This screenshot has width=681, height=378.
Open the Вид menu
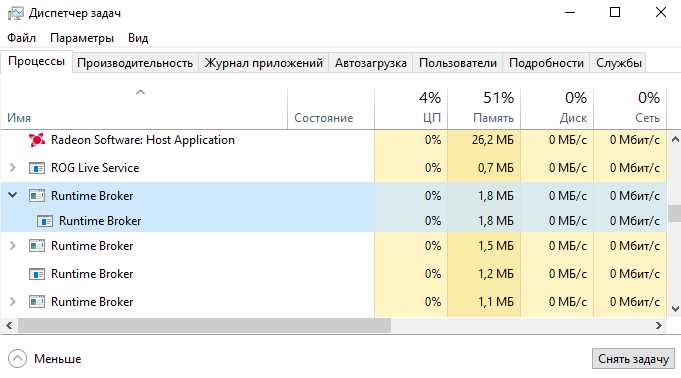click(x=138, y=38)
